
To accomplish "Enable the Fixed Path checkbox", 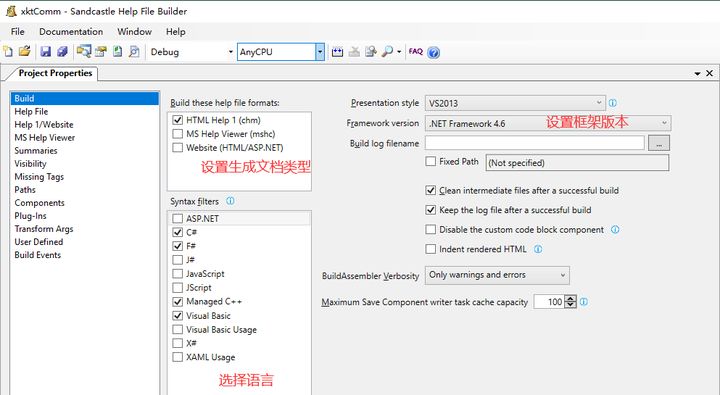I will 431,161.
